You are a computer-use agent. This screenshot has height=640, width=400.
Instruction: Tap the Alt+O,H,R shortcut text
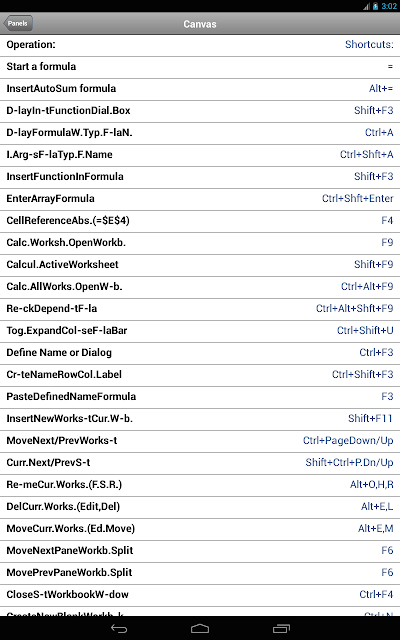[x=372, y=484]
